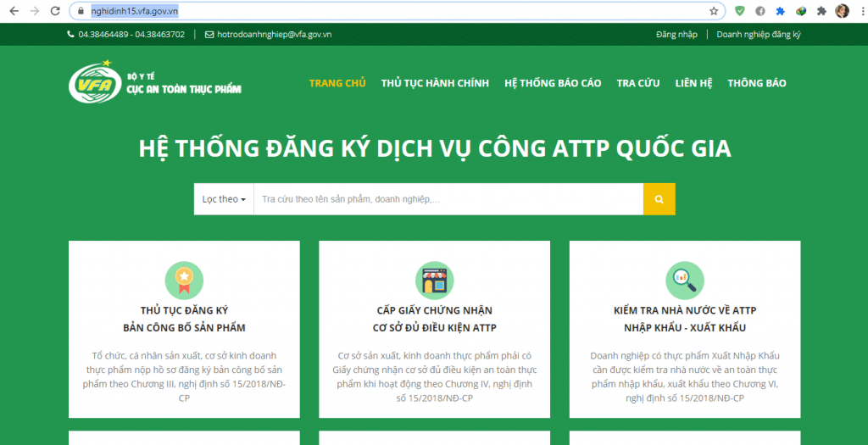Open the Extensions puzzle icon menu
The height and width of the screenshot is (445, 868).
(x=821, y=11)
